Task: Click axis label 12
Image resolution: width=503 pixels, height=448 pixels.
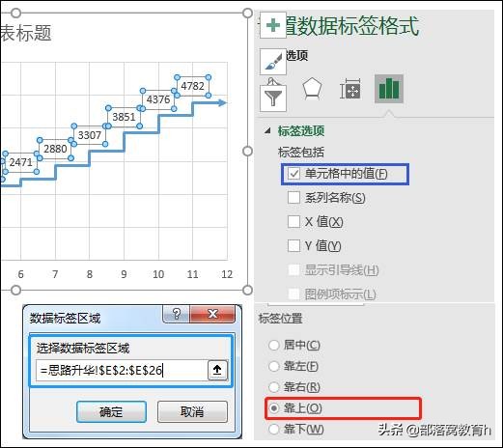Action: (227, 274)
